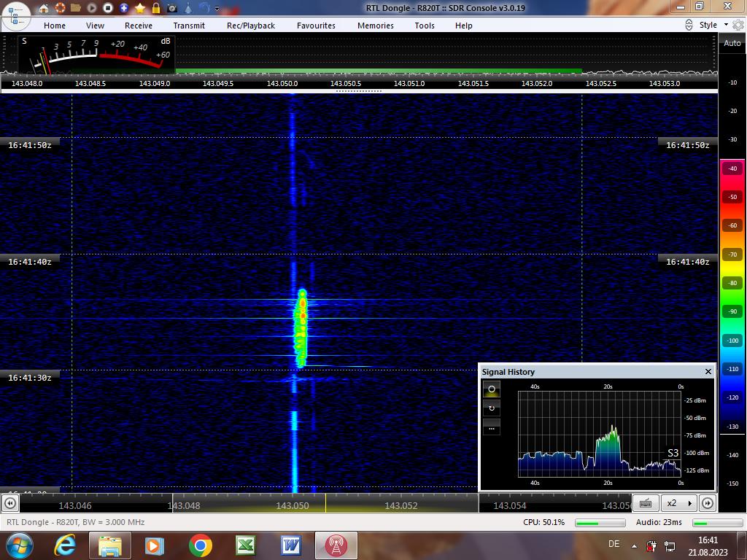The width and height of the screenshot is (747, 560).
Task: Click the Auto level button
Action: pos(732,43)
